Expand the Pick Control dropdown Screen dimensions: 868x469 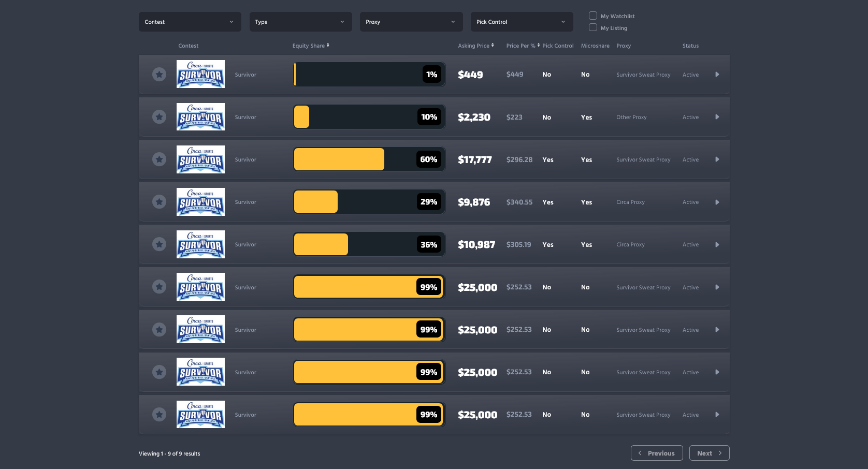coord(522,22)
